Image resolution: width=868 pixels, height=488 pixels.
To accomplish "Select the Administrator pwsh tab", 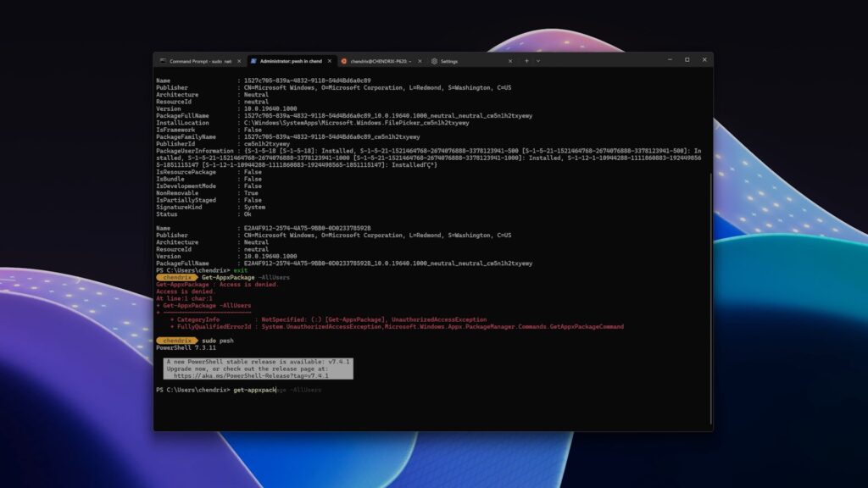I will [x=291, y=61].
